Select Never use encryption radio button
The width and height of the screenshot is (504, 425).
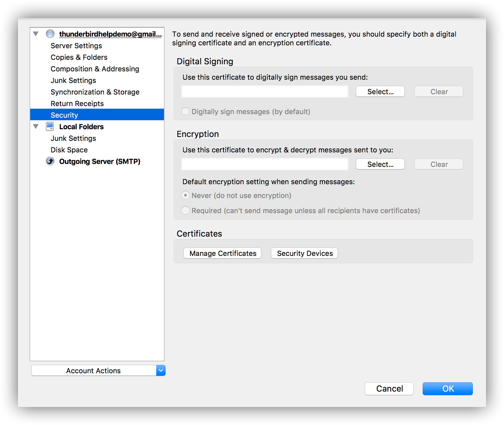[185, 195]
